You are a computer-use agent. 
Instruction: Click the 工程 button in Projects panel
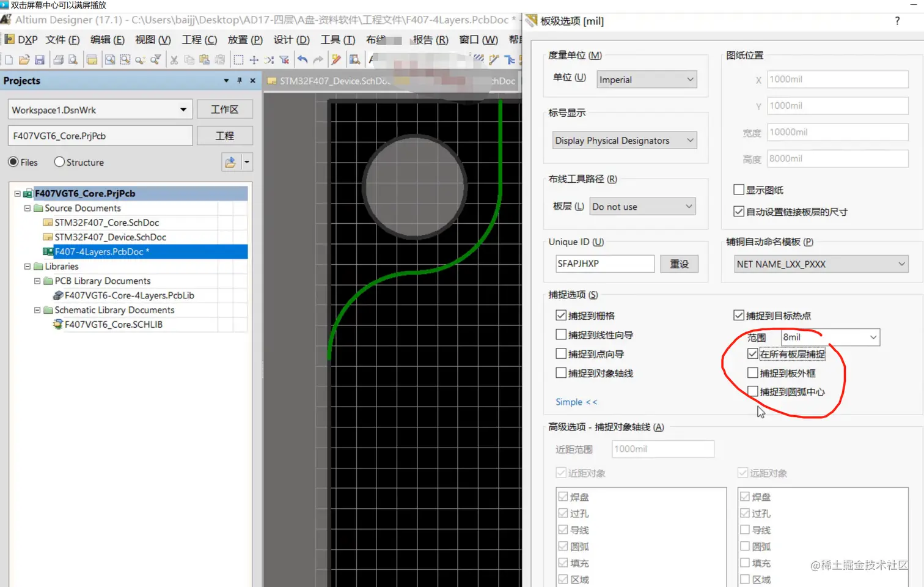click(225, 136)
